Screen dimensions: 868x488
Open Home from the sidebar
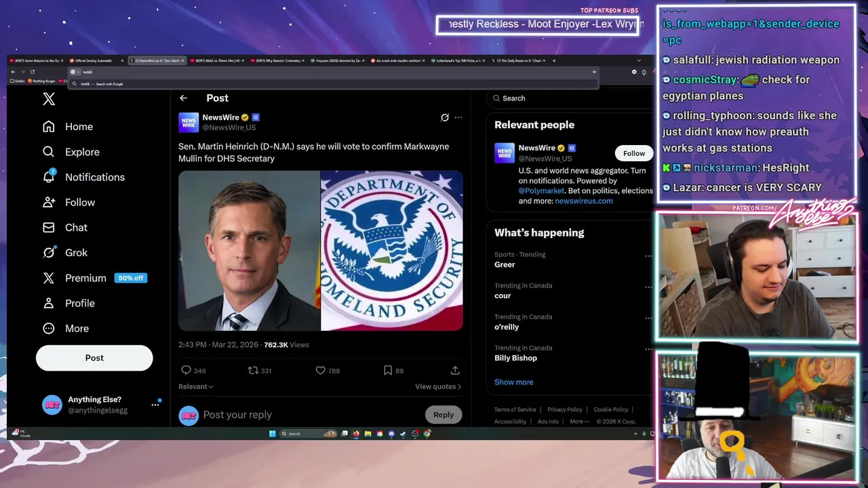tap(67, 127)
